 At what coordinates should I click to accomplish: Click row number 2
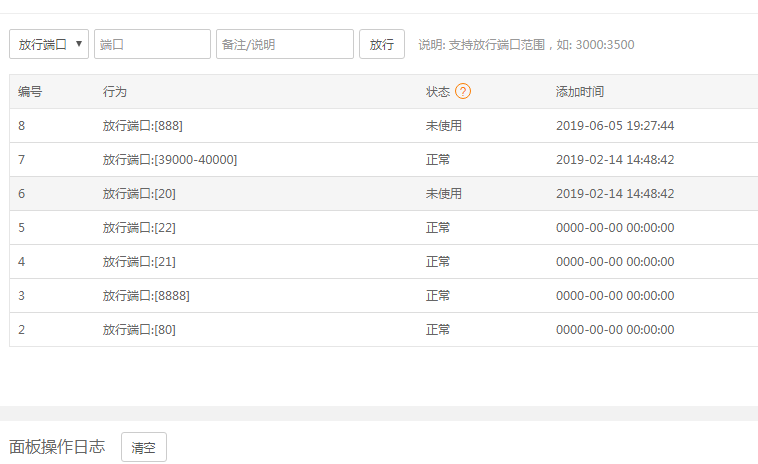point(21,329)
